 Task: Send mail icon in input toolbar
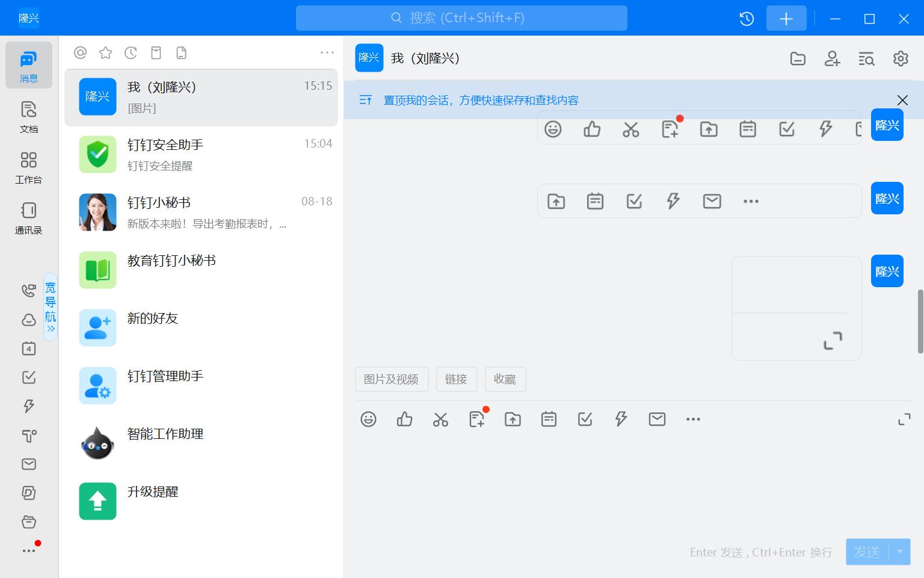pyautogui.click(x=657, y=419)
